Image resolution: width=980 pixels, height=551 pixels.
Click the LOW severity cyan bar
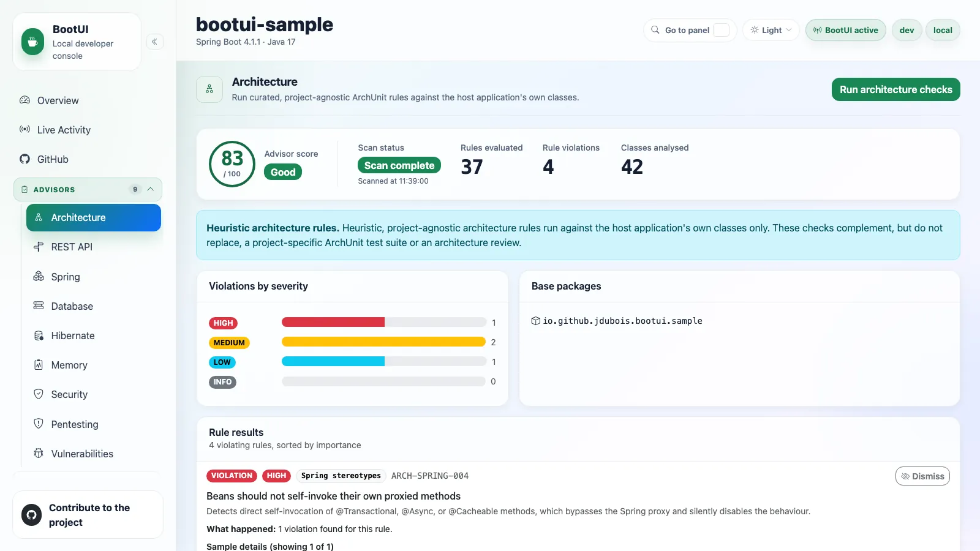(333, 361)
